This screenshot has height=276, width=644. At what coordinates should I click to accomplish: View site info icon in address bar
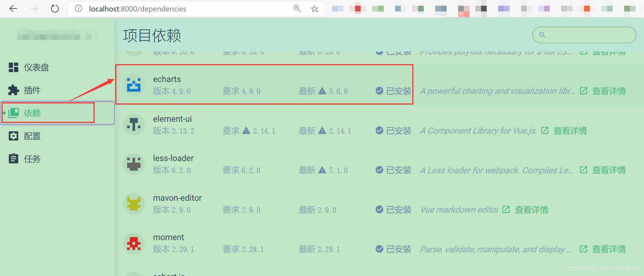[78, 8]
